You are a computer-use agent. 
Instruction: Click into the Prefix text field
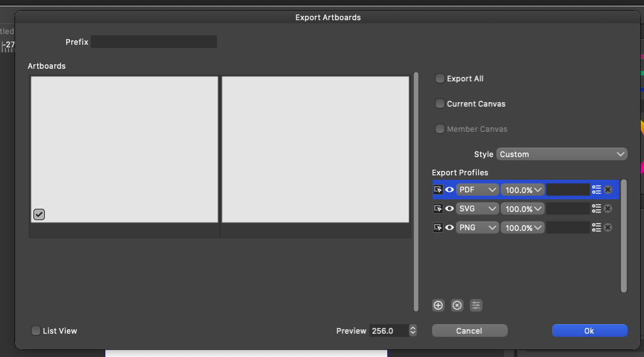click(154, 42)
